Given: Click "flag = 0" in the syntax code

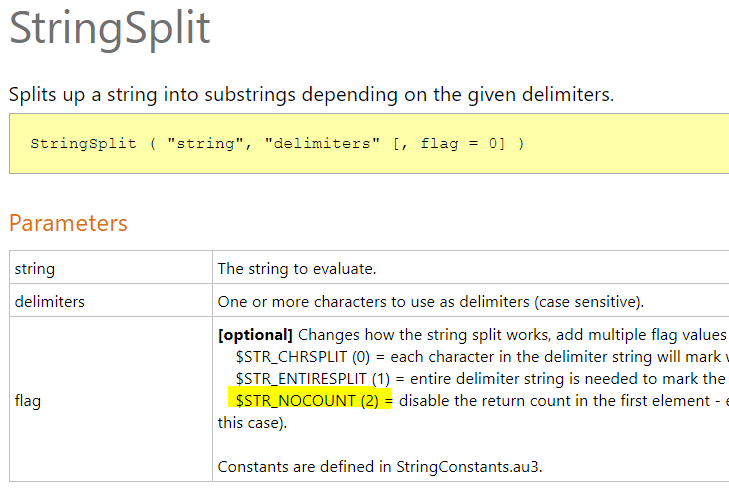Looking at the screenshot, I should point(455,143).
